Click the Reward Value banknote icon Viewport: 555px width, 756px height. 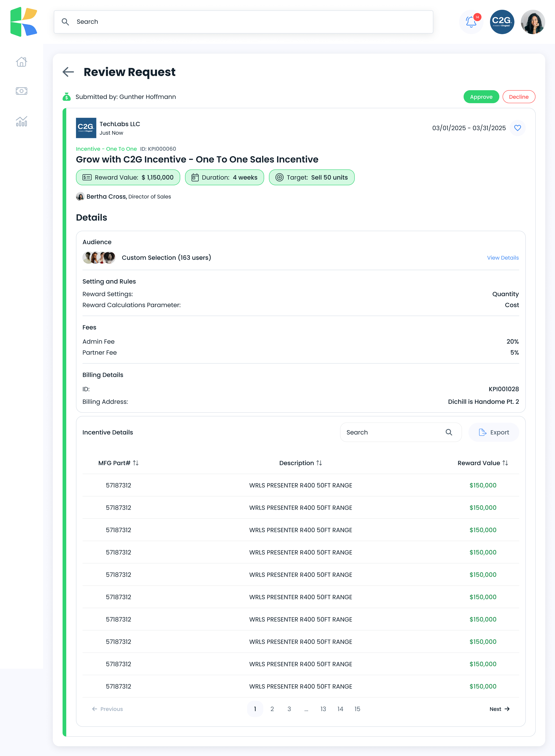click(87, 177)
